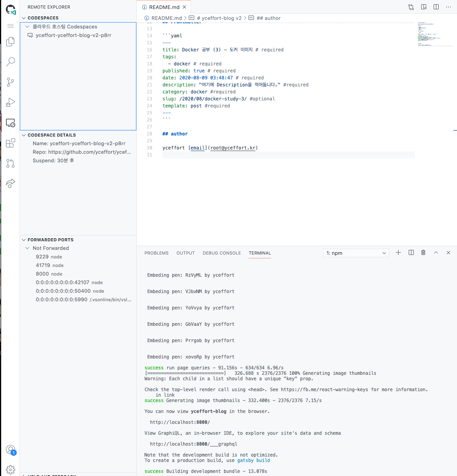Open GitHub Pull Requests view
This screenshot has height=476, width=457.
11,163
